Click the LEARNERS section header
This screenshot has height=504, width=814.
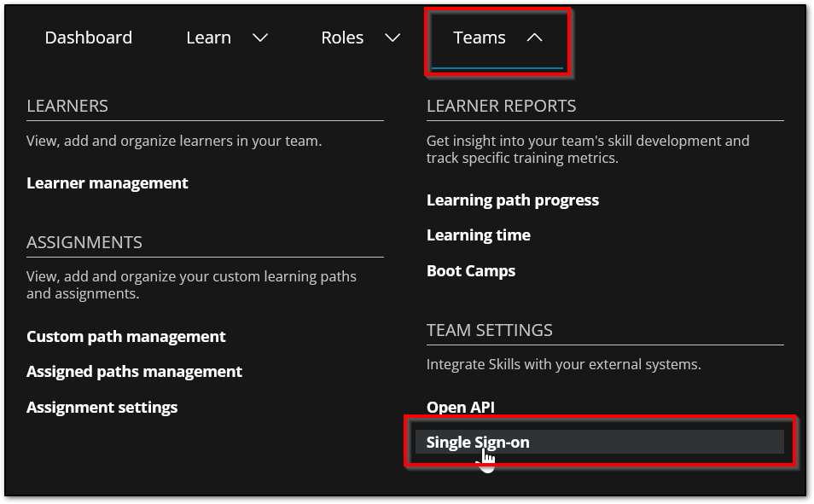point(66,106)
